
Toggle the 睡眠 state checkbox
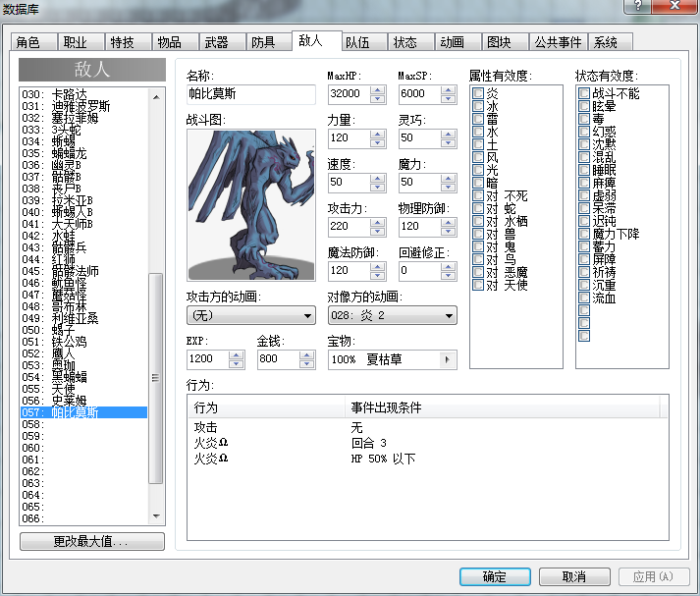[584, 170]
